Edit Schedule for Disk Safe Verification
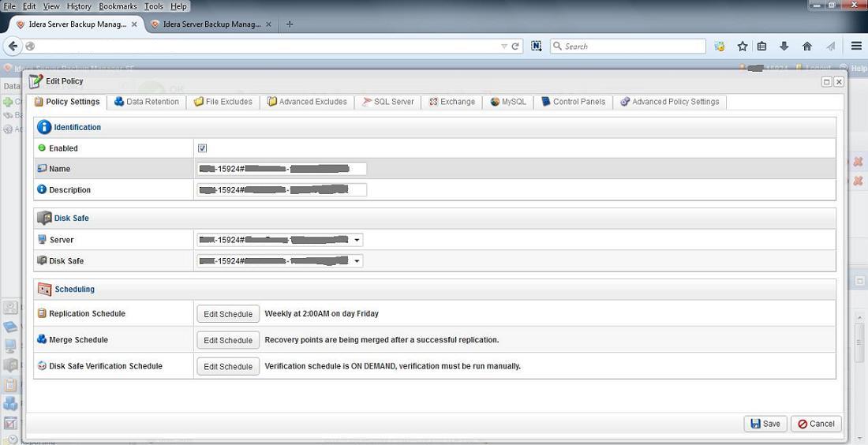This screenshot has height=445, width=868. [x=228, y=366]
